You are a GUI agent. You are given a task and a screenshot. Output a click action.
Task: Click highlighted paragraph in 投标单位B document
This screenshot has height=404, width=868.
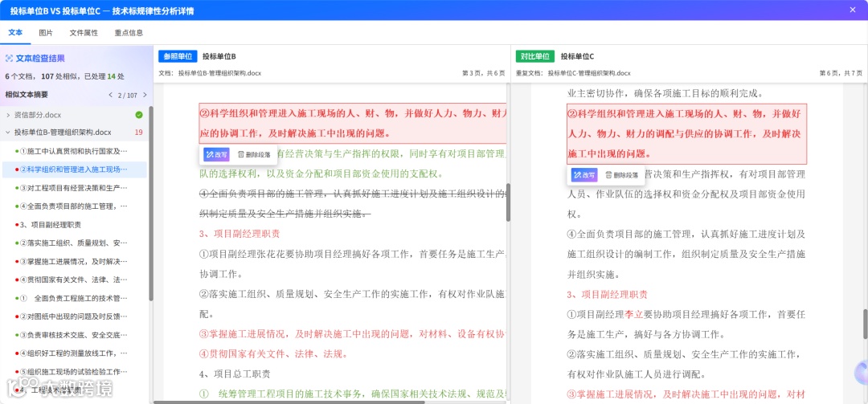[x=353, y=124]
